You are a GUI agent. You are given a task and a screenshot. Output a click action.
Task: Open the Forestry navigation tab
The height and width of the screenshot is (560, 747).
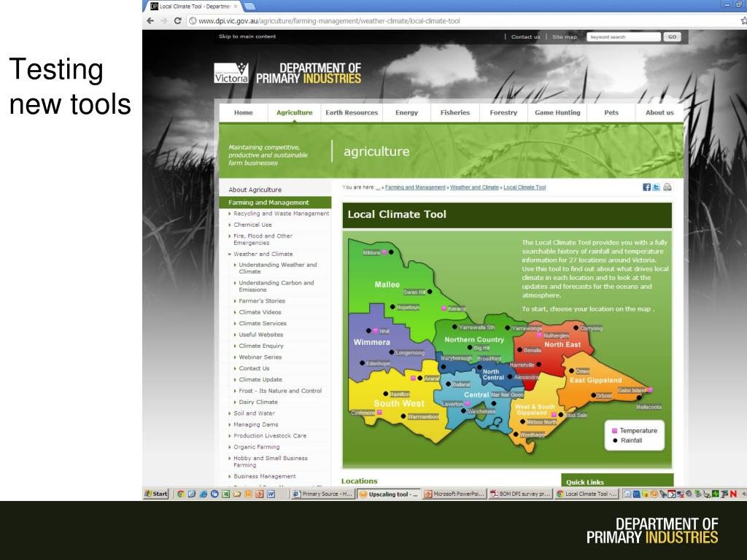(x=503, y=113)
